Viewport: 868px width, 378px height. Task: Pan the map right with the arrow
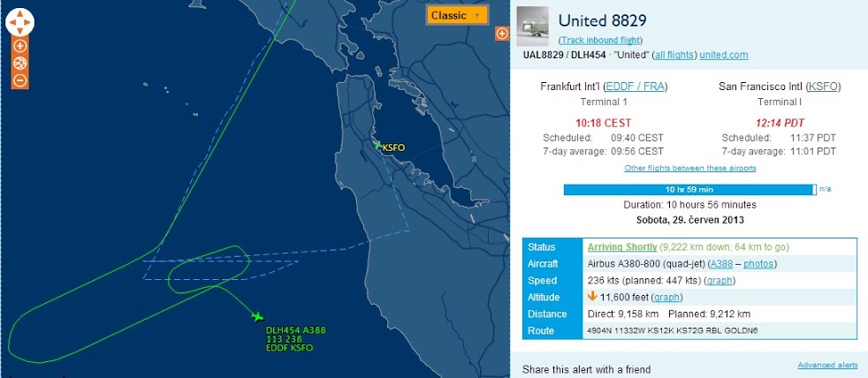28,21
